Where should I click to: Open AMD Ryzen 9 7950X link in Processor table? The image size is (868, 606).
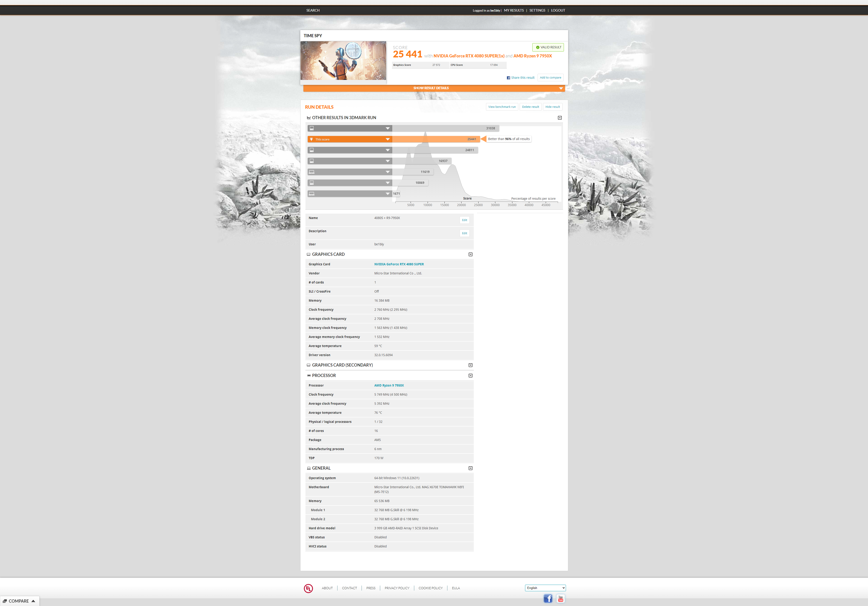pos(389,386)
